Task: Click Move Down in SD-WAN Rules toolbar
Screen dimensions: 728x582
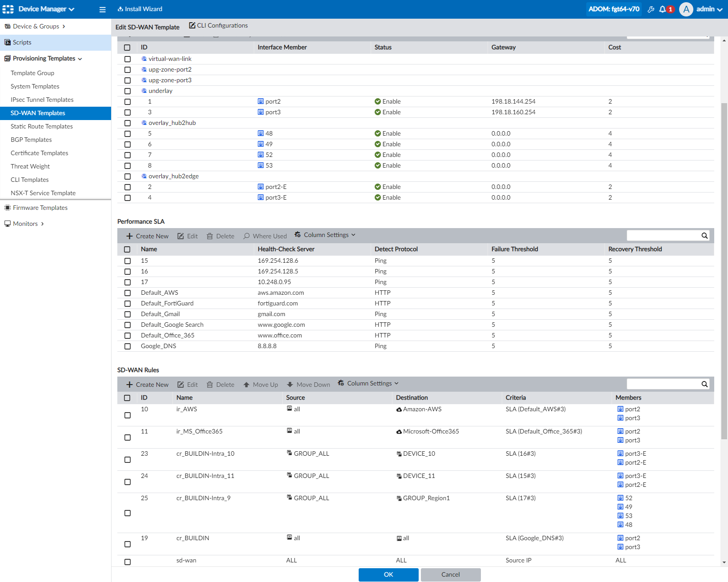Action: pyautogui.click(x=308, y=384)
